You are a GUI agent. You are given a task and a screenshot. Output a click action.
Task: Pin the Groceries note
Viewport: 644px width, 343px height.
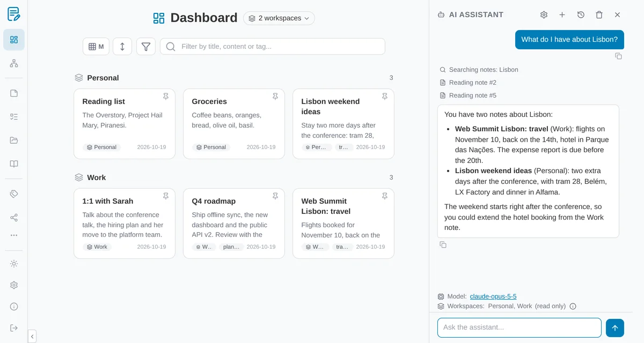click(275, 96)
